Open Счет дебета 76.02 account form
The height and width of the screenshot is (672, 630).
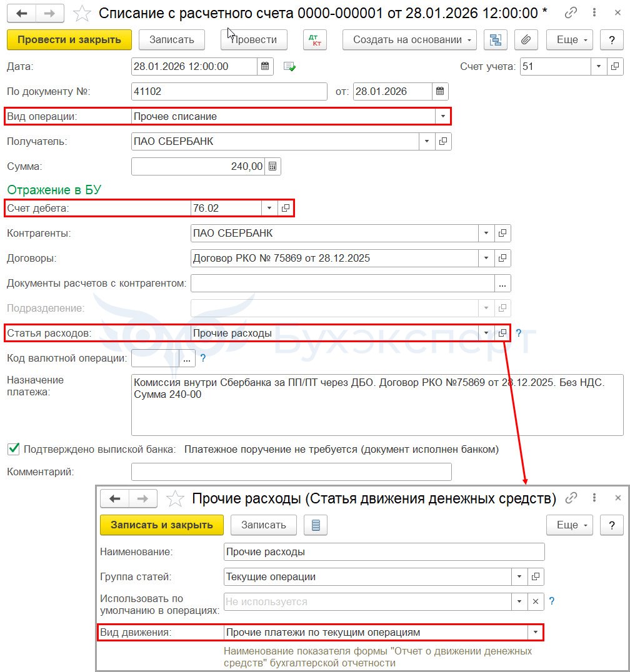(285, 209)
